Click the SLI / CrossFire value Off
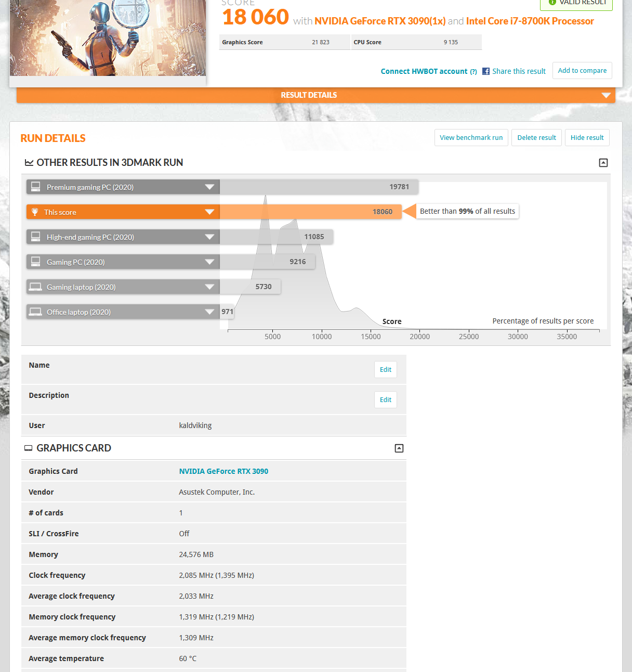Image resolution: width=632 pixels, height=672 pixels. pos(184,534)
